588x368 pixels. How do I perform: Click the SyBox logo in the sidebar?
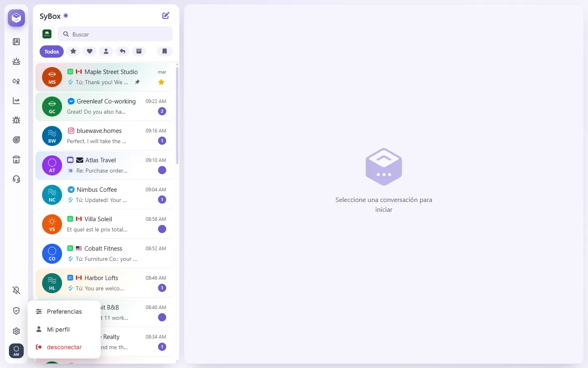click(x=16, y=18)
